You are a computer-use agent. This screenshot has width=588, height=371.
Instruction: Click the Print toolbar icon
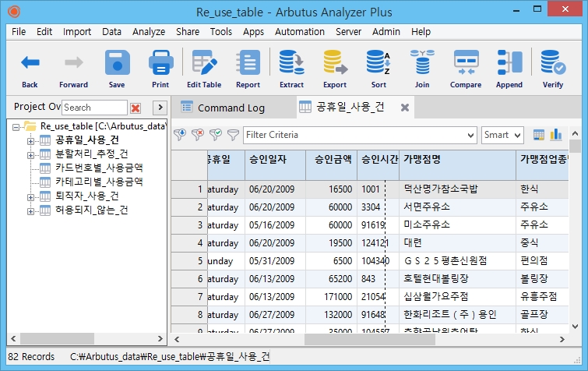pos(160,62)
